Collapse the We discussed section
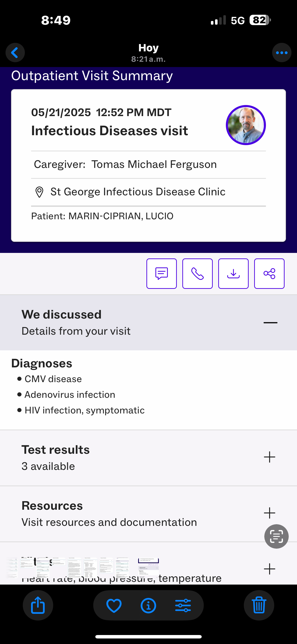 (x=270, y=322)
